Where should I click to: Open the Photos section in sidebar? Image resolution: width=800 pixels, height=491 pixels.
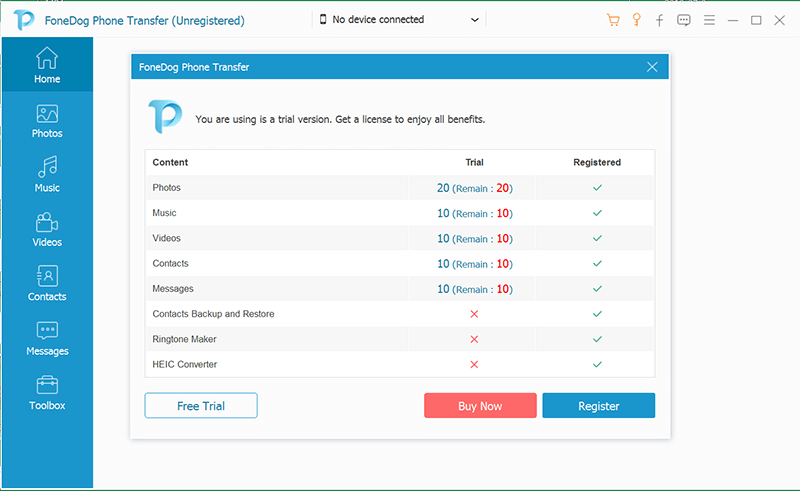coord(47,121)
